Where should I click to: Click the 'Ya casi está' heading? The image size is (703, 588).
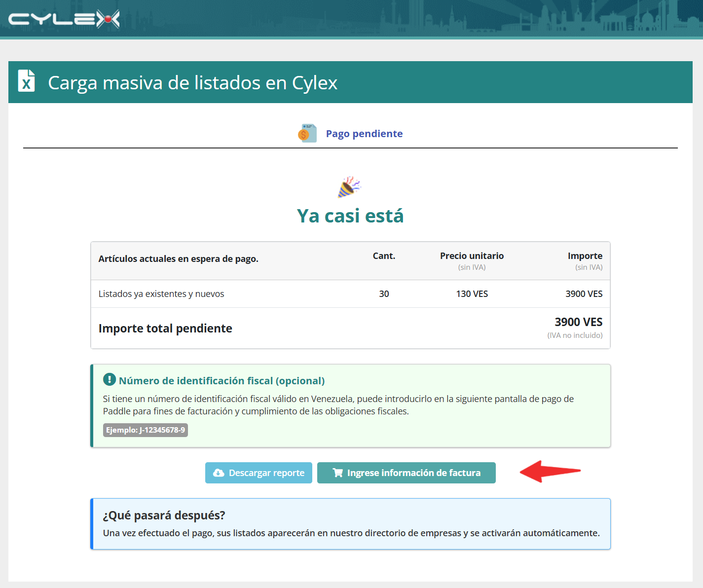click(x=350, y=216)
